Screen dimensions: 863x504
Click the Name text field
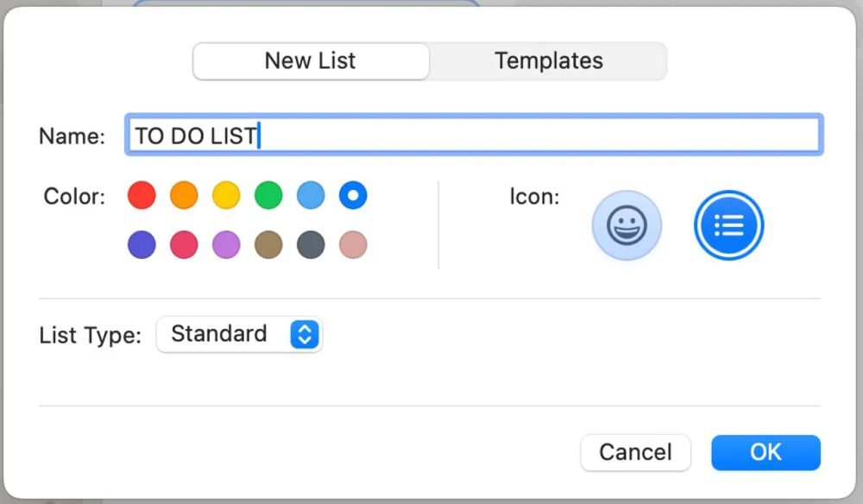(x=473, y=135)
